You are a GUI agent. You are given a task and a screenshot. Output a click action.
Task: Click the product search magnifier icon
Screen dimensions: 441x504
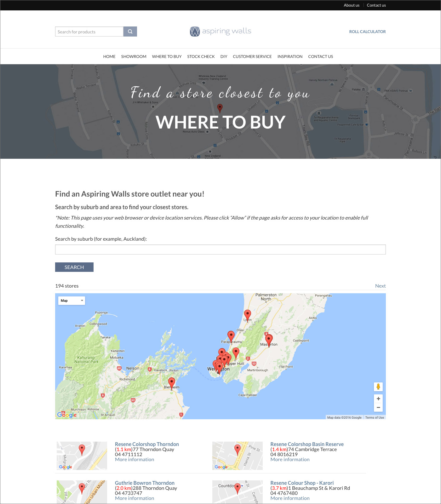pyautogui.click(x=130, y=31)
